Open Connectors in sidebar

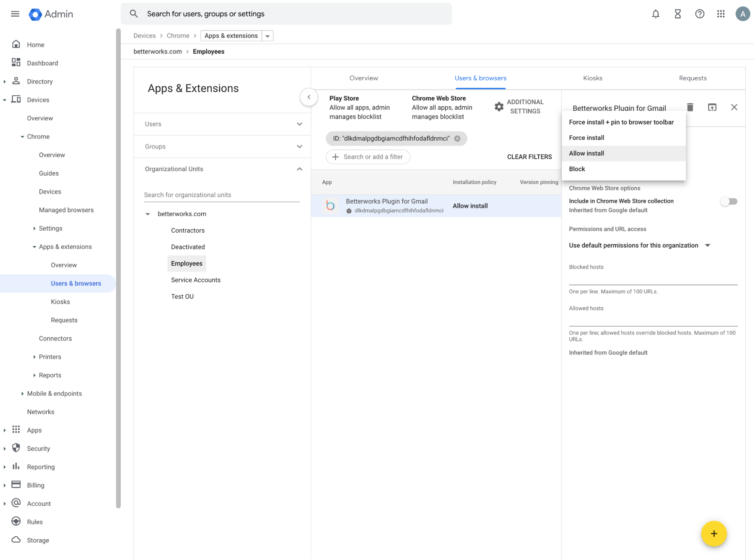pyautogui.click(x=55, y=338)
